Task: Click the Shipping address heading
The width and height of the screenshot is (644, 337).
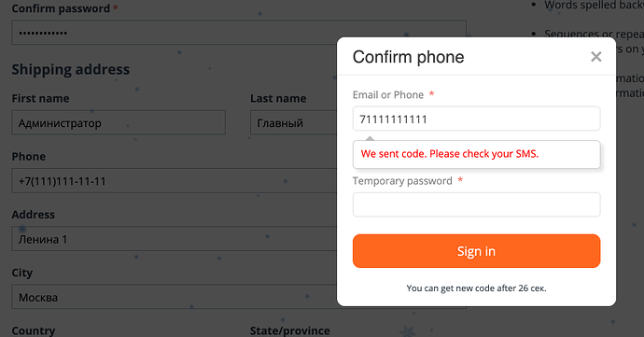Action: click(71, 69)
